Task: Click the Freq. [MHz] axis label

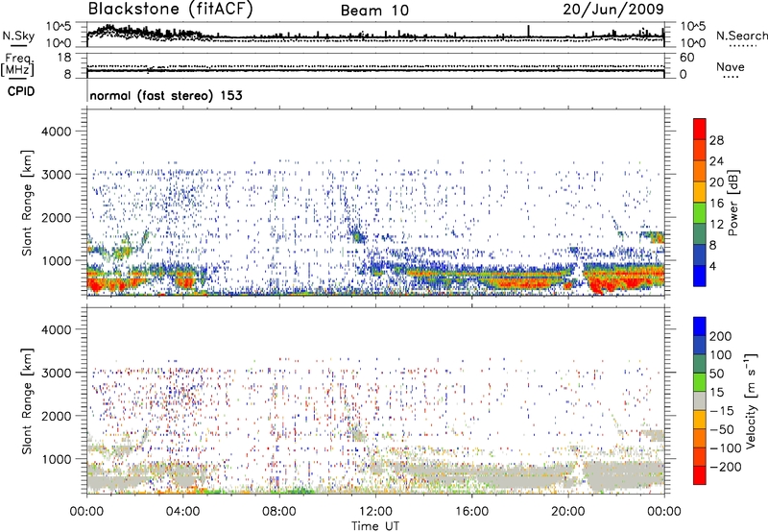Action: [x=17, y=65]
